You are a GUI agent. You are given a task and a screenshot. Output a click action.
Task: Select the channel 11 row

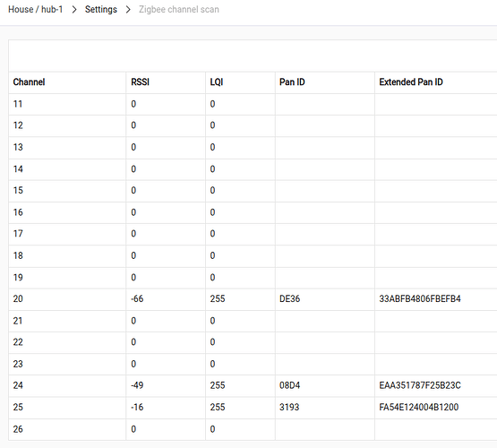tap(253, 104)
